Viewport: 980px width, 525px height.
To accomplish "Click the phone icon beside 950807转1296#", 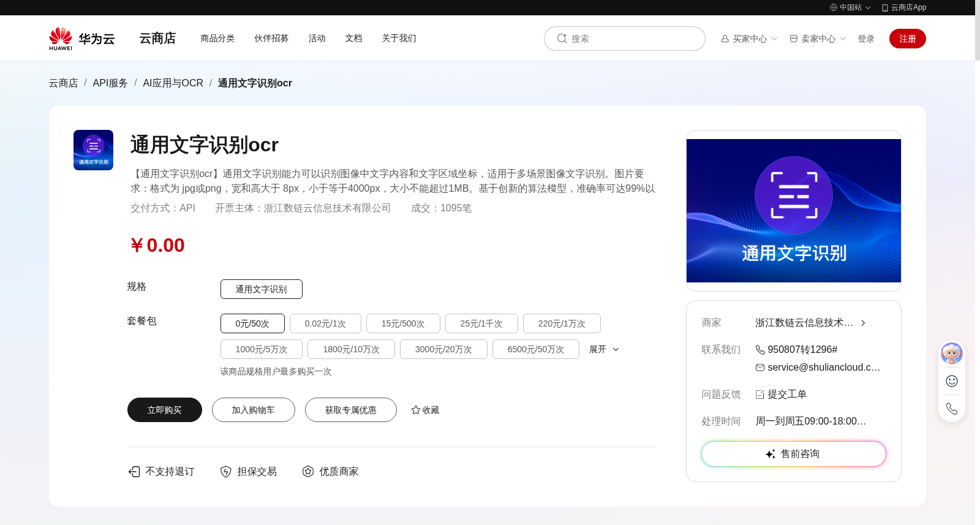I will click(760, 350).
